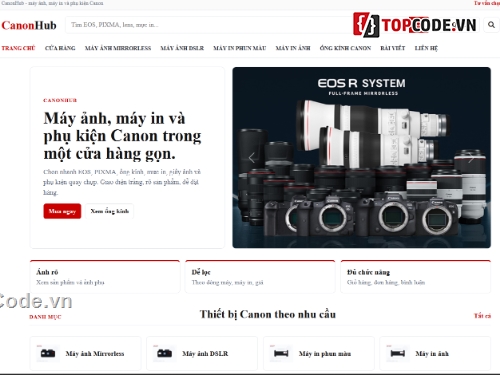Click the red Mua ngay button

(62, 211)
